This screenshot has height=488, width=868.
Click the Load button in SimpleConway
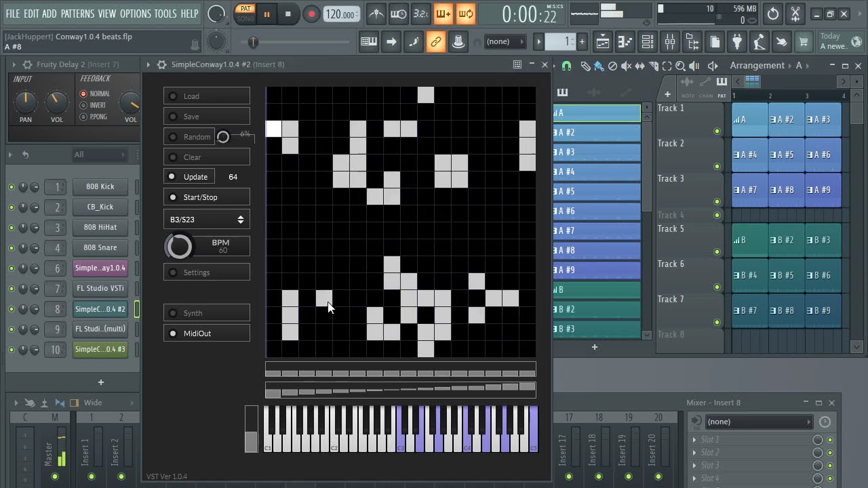(x=207, y=96)
